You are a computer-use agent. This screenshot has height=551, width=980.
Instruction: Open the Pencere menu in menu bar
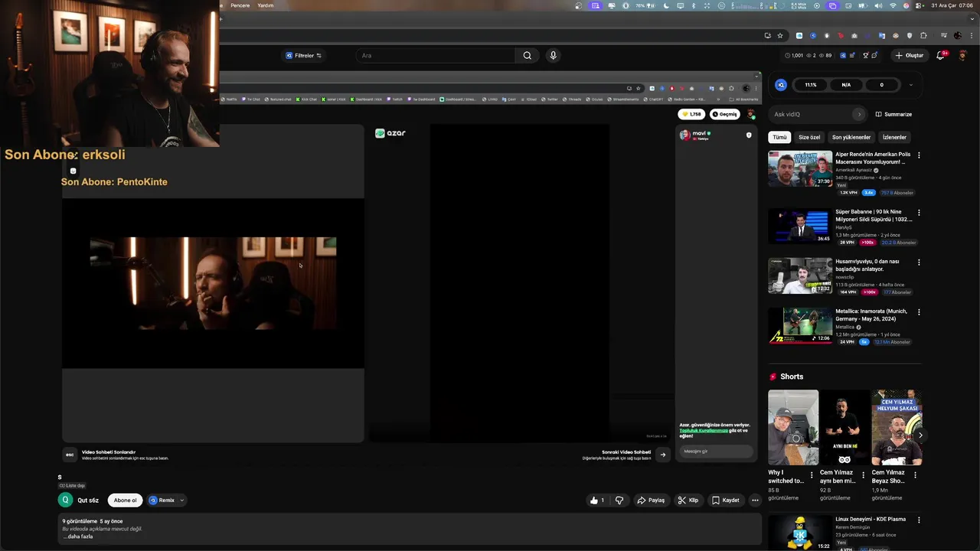[240, 5]
